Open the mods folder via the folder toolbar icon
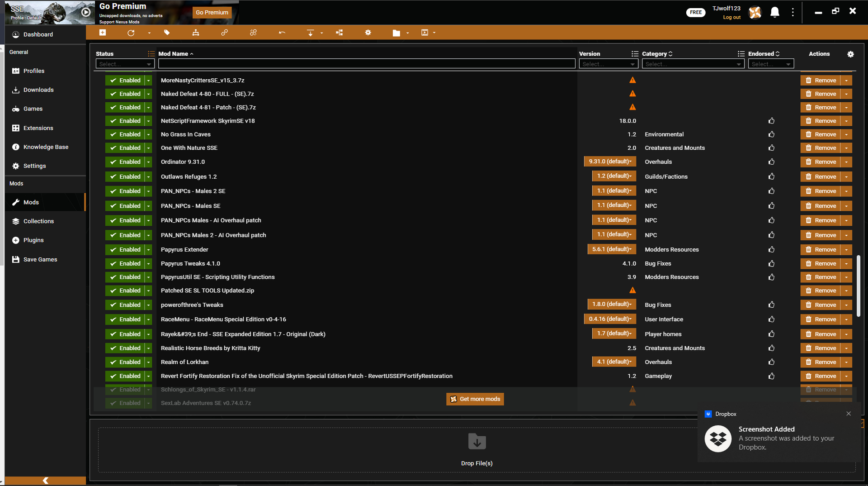This screenshot has width=868, height=486. (396, 33)
